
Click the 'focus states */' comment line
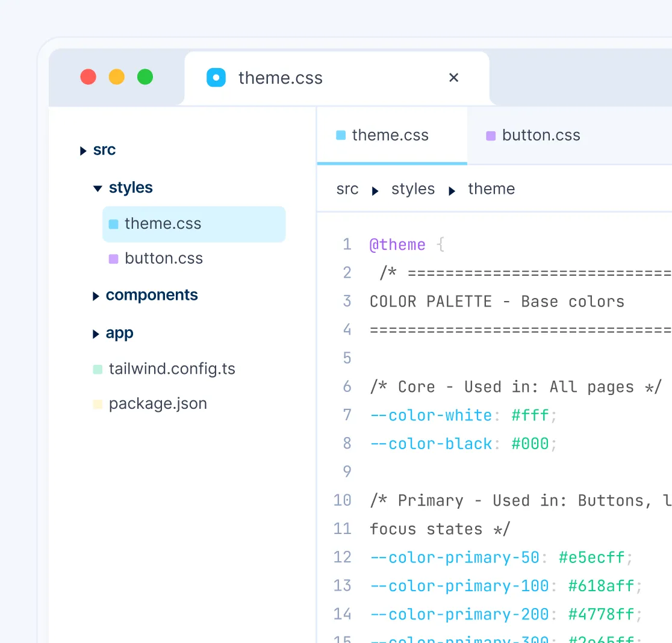coord(440,529)
